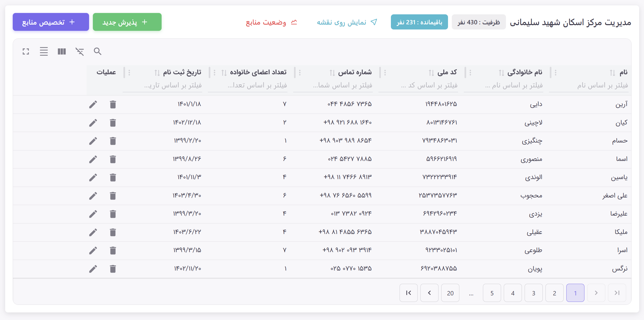The image size is (644, 320).
Task: Open fullscreen view of the table
Action: pos(26,51)
